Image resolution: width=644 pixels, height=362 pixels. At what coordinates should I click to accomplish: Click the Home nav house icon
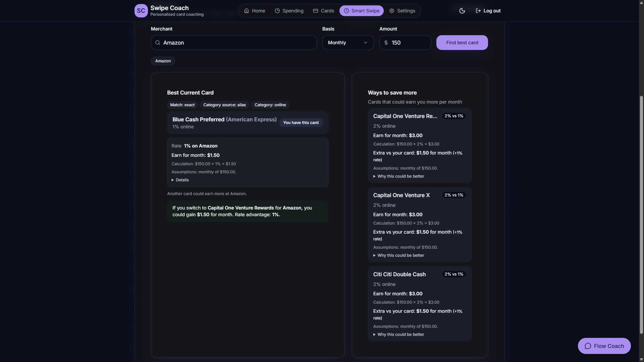coord(247,11)
